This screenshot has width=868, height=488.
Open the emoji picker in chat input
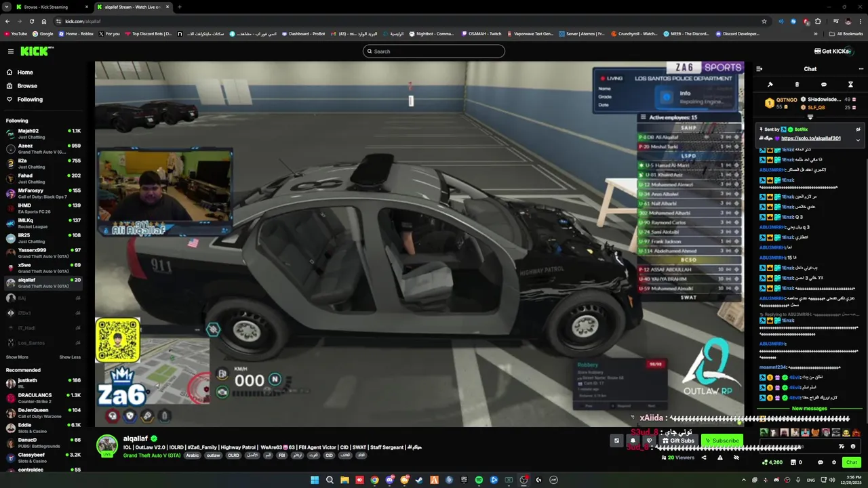click(853, 446)
